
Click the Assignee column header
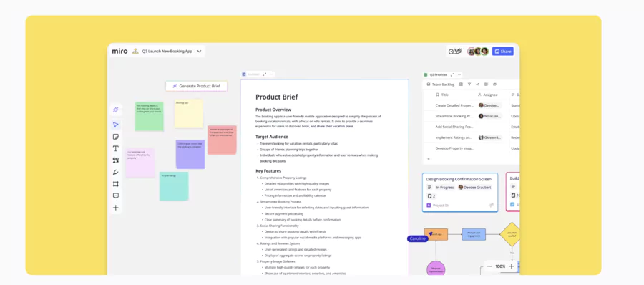(487, 95)
